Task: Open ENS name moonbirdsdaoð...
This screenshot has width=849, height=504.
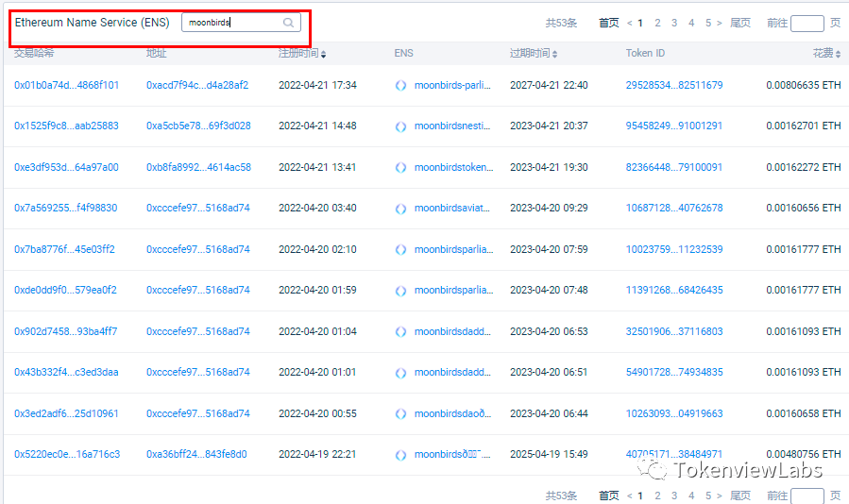Action: click(452, 413)
